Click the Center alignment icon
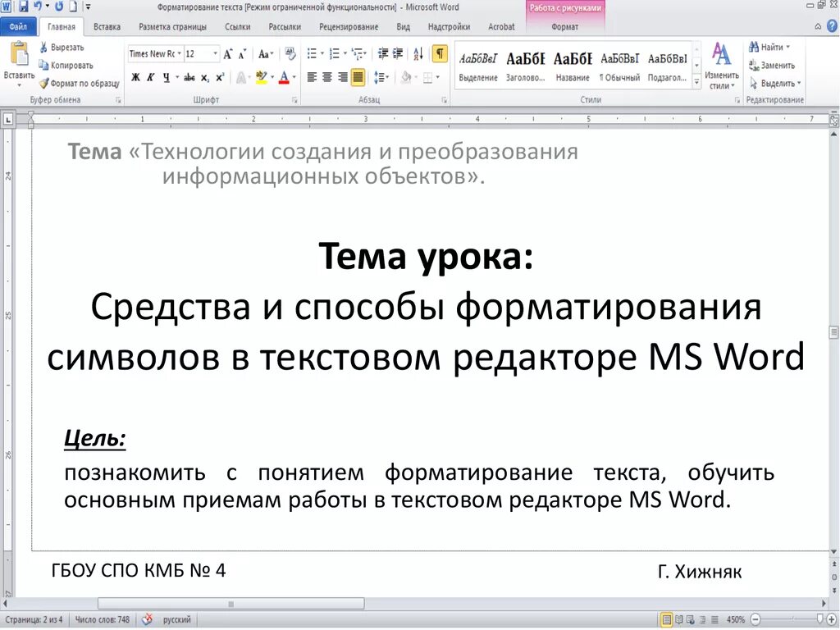Viewport: 840px width, 630px height. pyautogui.click(x=326, y=78)
